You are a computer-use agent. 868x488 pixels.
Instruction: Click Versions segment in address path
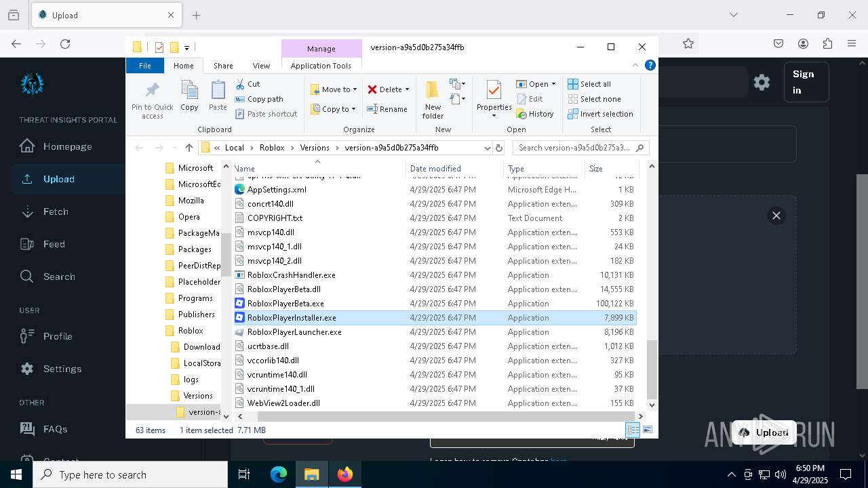[x=315, y=148]
